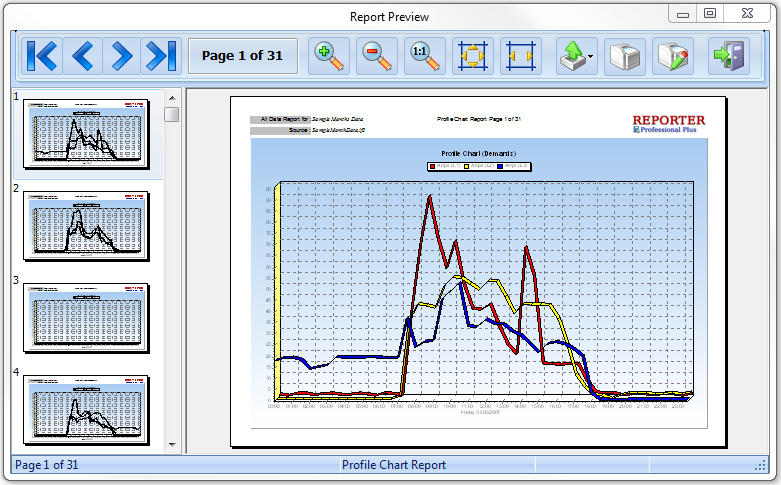Zoom in with the green plus magnifier

pos(329,56)
